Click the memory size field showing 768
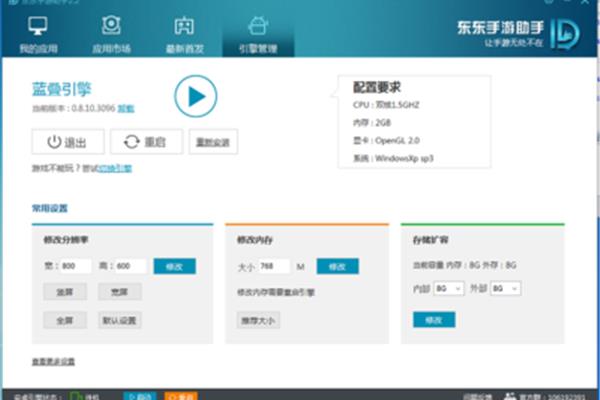The height and width of the screenshot is (400, 600). point(274,266)
